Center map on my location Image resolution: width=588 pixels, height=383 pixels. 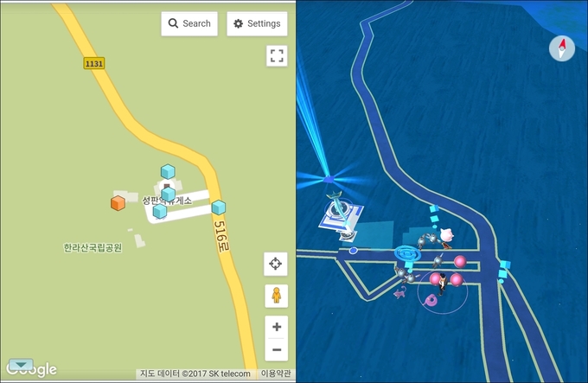coord(276,264)
